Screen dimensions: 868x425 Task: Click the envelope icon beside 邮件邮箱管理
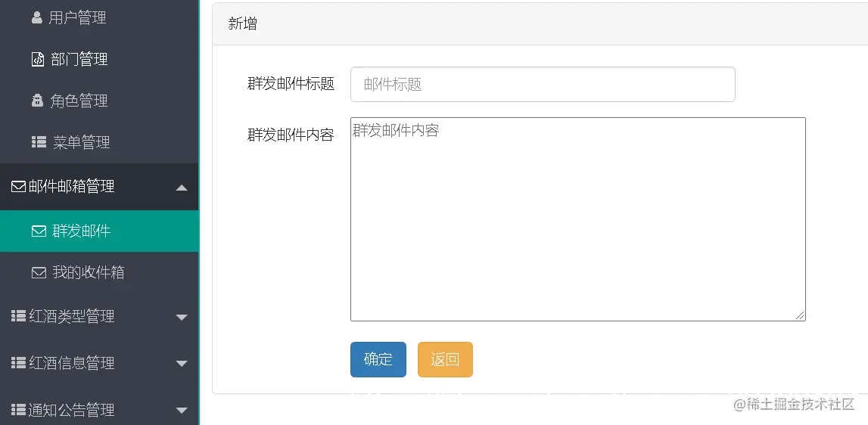tap(18, 187)
